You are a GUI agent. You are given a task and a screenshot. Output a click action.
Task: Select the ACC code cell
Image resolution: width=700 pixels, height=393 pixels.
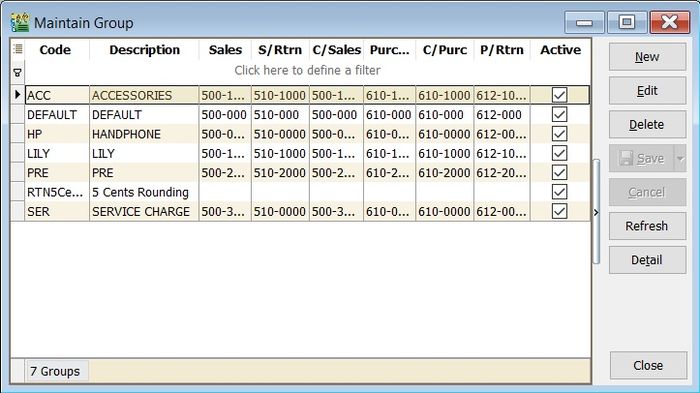pyautogui.click(x=57, y=95)
